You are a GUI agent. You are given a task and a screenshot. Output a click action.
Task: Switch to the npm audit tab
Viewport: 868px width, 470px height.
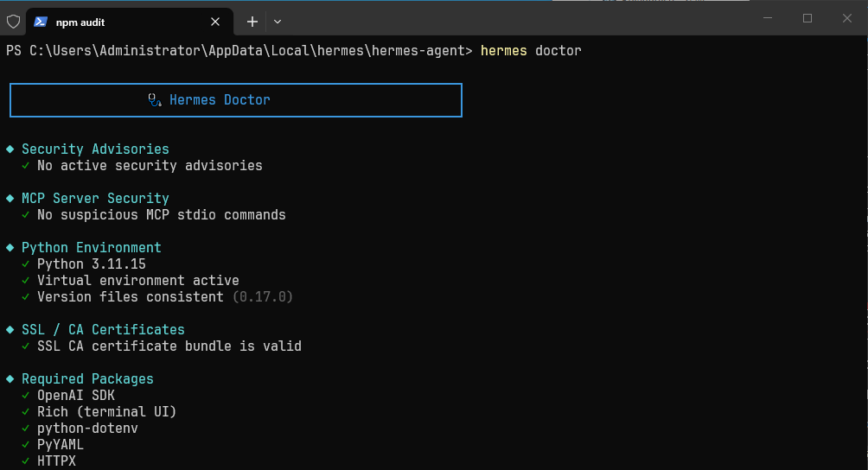pyautogui.click(x=130, y=22)
